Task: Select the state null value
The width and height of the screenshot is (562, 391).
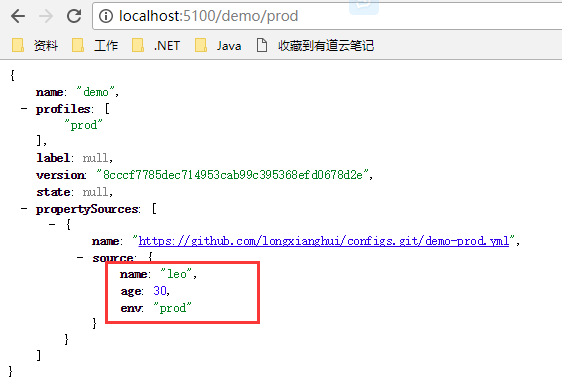Action: coord(95,192)
